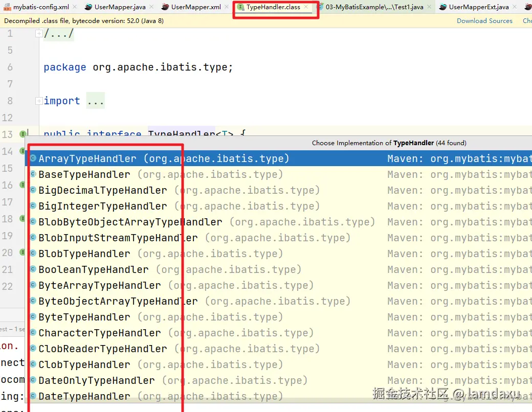Choose BooleanTypeHandler from the list
Image resolution: width=532 pixels, height=412 pixels.
(279, 269)
